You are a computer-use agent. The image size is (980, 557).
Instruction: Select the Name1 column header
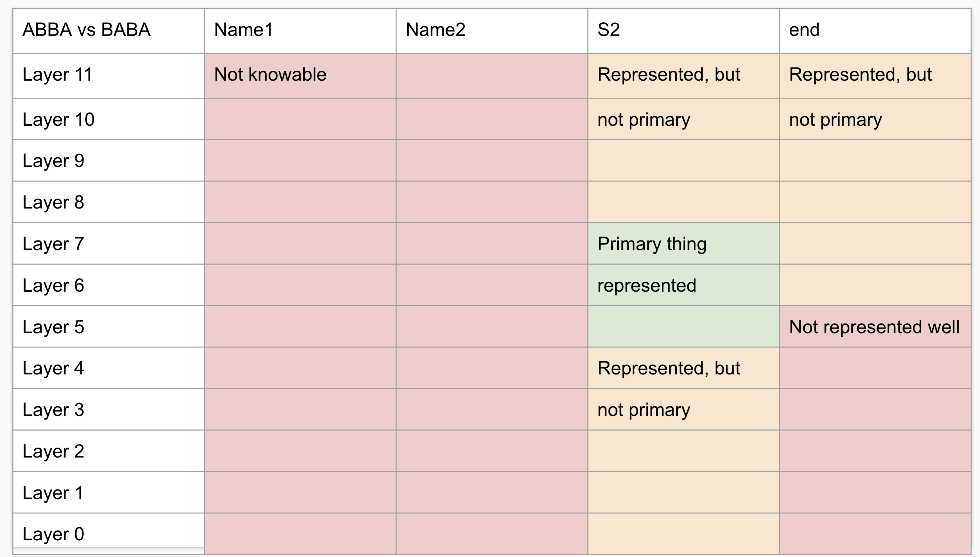tap(244, 30)
